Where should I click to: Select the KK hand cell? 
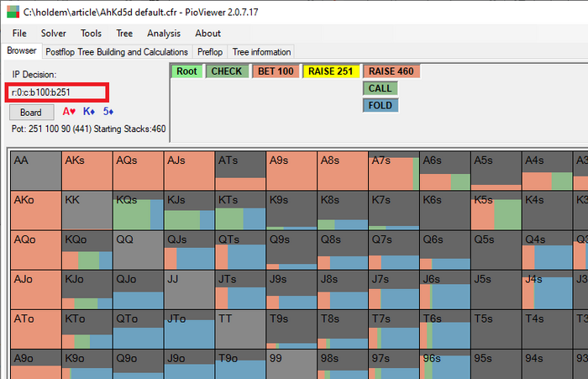(x=87, y=211)
